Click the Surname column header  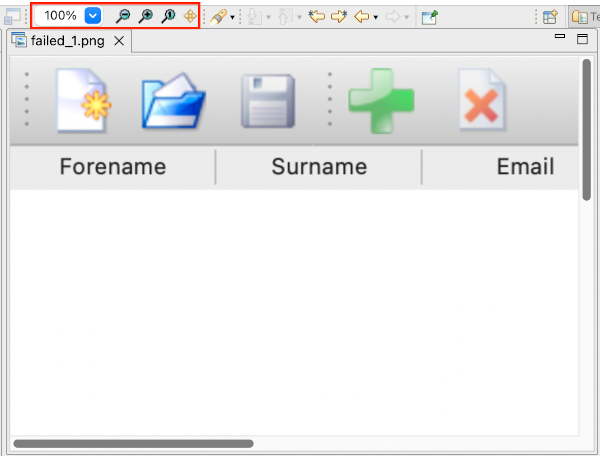pyautogui.click(x=319, y=167)
